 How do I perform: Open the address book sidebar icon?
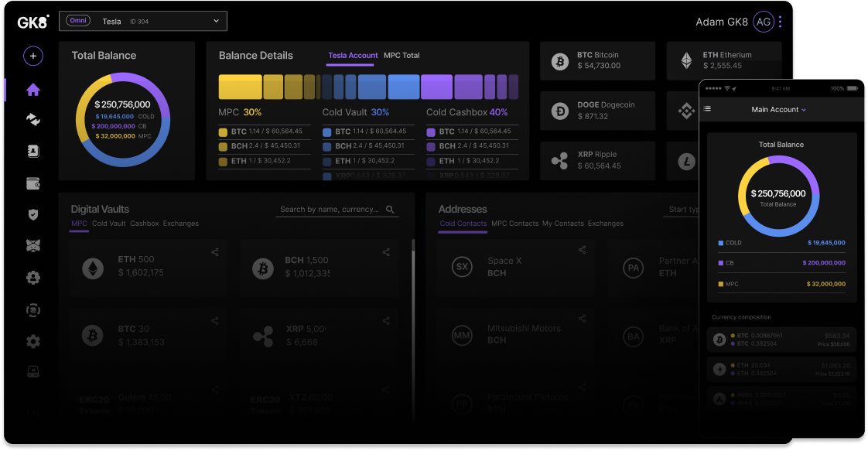pyautogui.click(x=33, y=151)
